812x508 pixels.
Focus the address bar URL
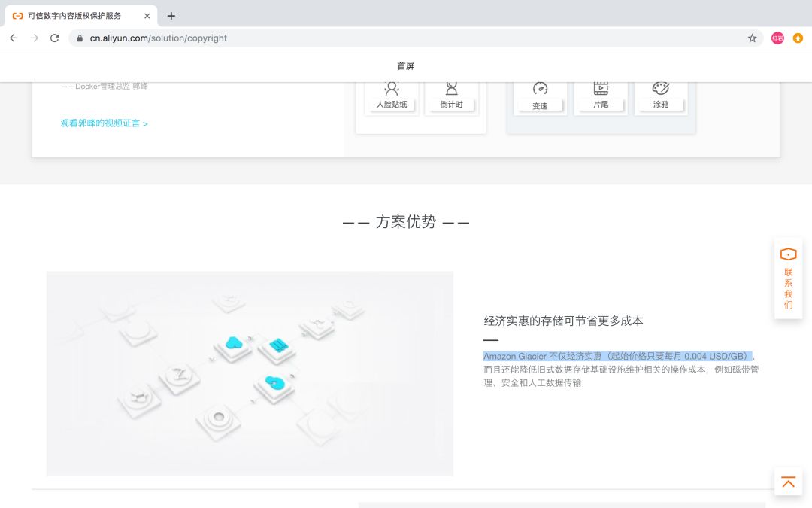pyautogui.click(x=159, y=38)
